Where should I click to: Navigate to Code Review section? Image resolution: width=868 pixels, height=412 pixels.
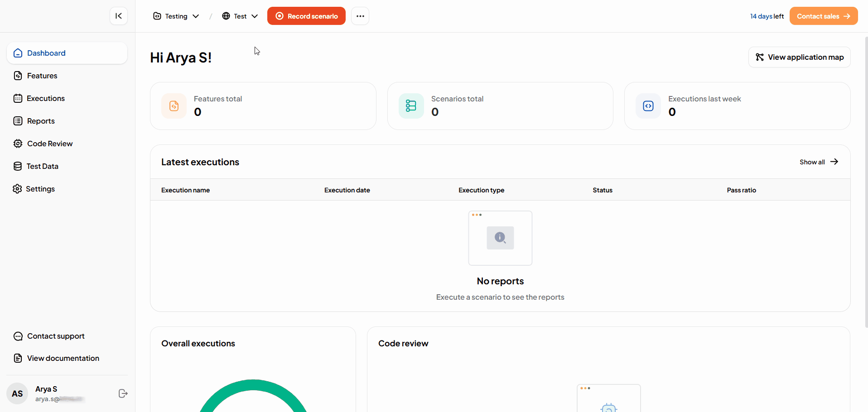point(49,144)
